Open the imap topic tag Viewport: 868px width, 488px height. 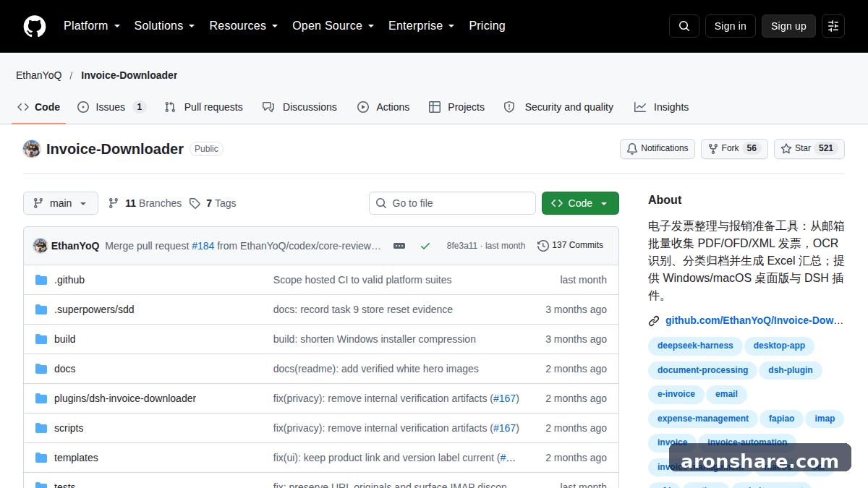point(825,419)
